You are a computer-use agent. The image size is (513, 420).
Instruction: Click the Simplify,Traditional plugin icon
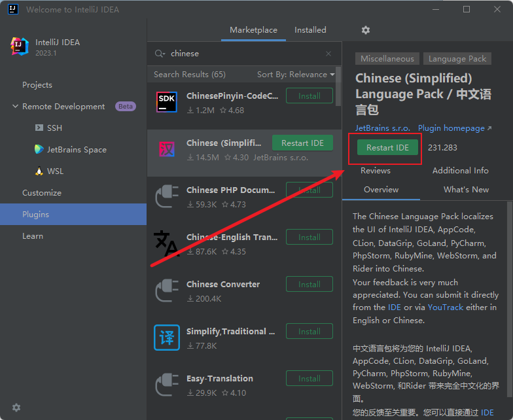(x=167, y=338)
